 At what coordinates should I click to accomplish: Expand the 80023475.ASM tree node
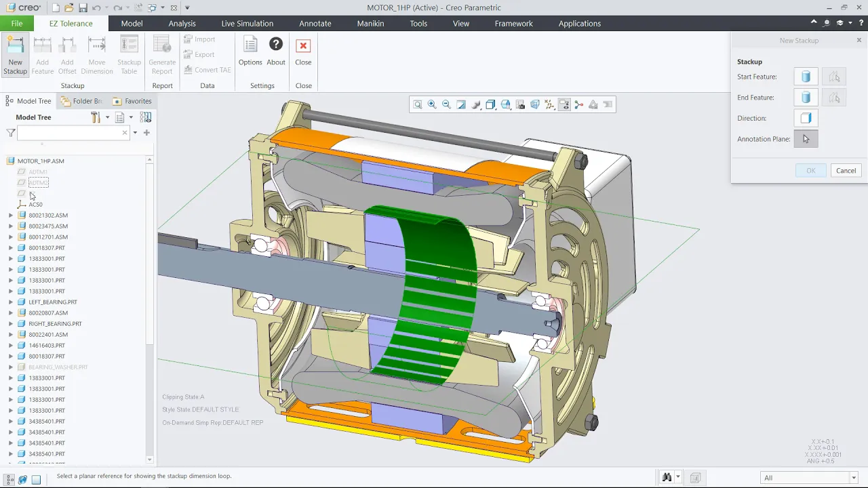[x=11, y=226]
